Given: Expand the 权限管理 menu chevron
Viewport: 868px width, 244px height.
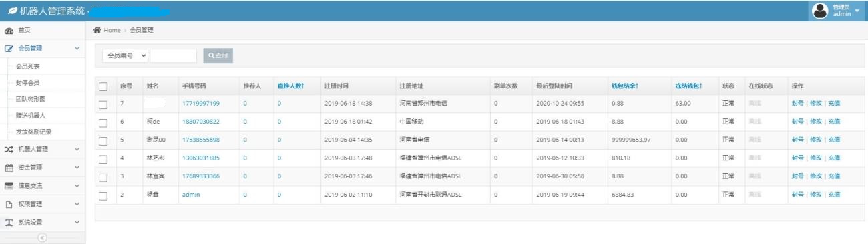Looking at the screenshot, I should point(77,204).
